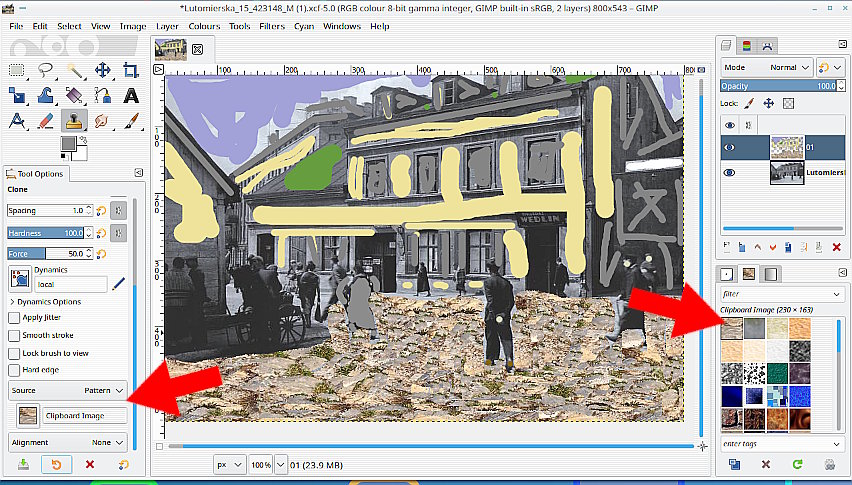Reset the Spacing value to default

(x=101, y=211)
